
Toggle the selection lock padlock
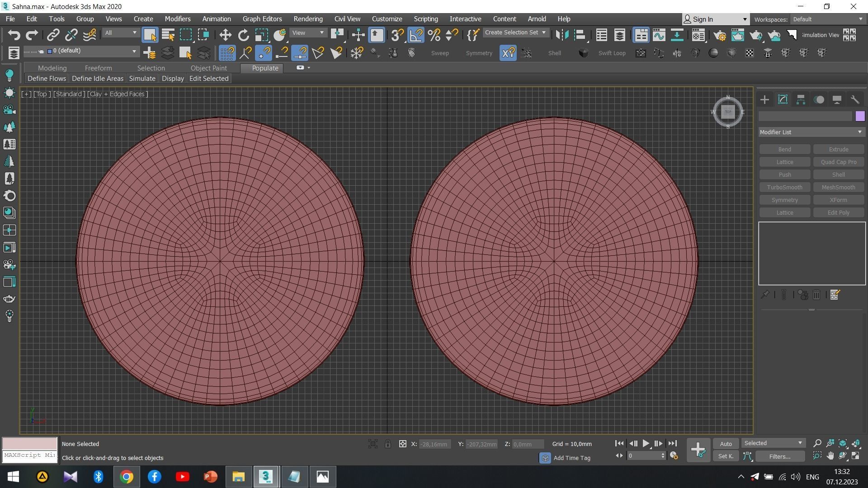click(387, 444)
